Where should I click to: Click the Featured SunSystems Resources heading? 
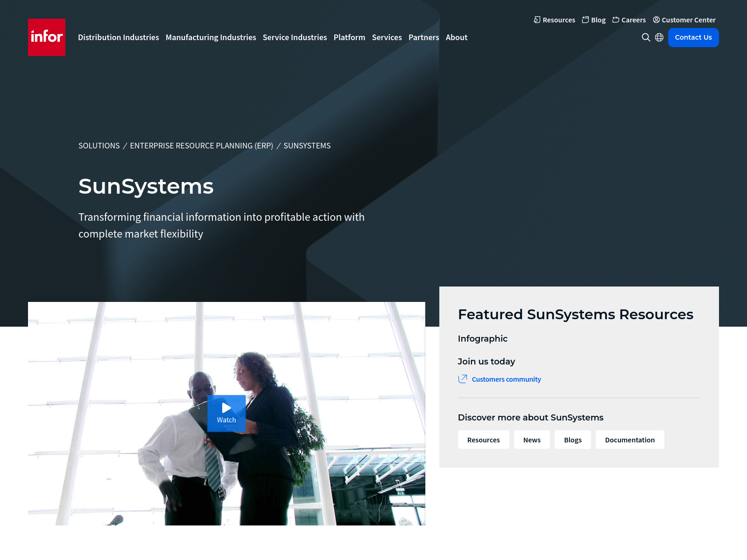(x=576, y=315)
